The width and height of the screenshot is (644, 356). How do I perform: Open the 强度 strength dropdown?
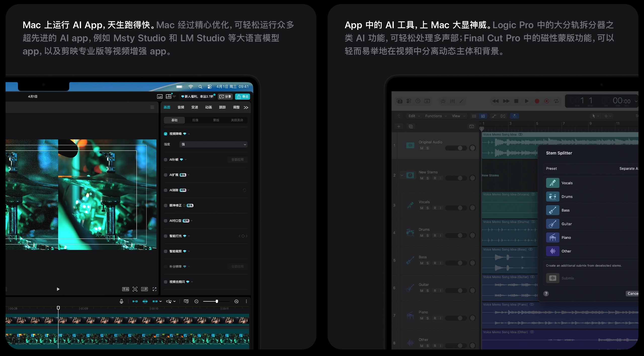click(x=213, y=144)
